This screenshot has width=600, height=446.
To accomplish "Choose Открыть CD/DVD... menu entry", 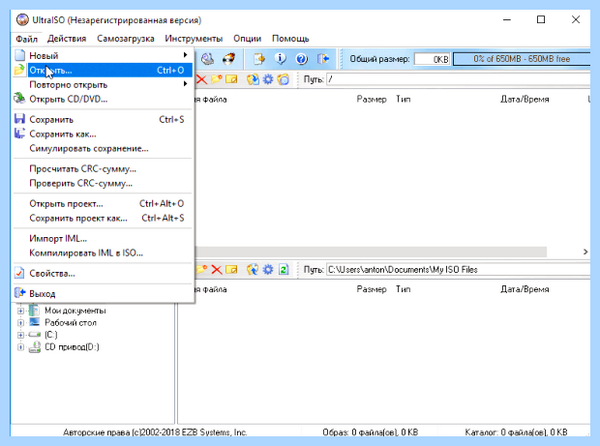I will pos(103,99).
